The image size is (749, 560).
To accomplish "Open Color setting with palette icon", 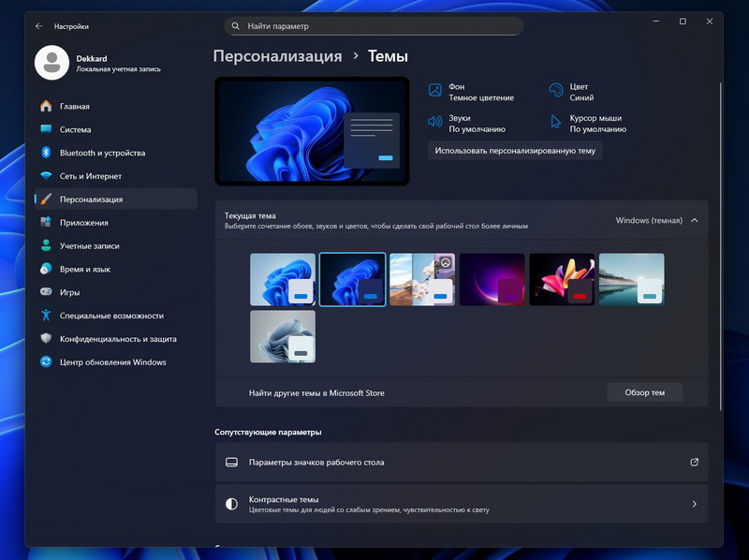I will (555, 91).
